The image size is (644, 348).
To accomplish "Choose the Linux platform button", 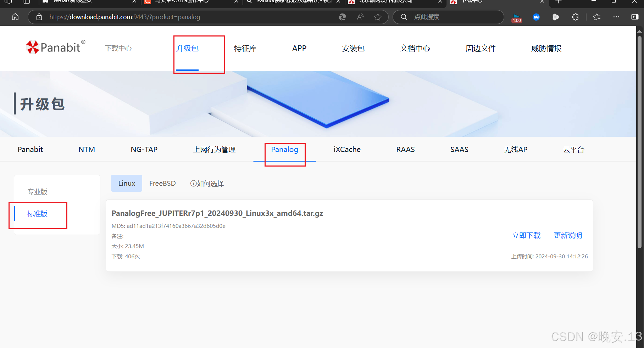I will pyautogui.click(x=127, y=183).
